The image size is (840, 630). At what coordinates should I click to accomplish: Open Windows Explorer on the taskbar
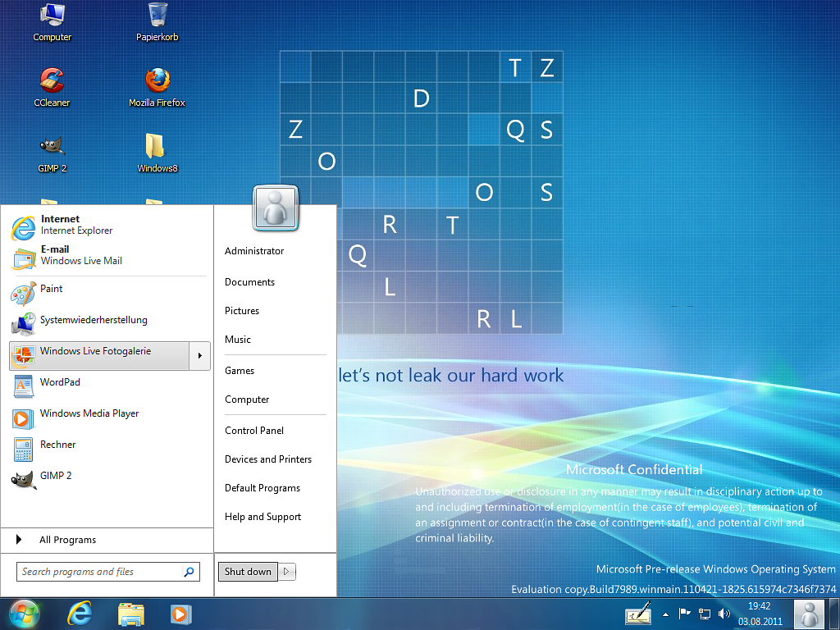130,614
